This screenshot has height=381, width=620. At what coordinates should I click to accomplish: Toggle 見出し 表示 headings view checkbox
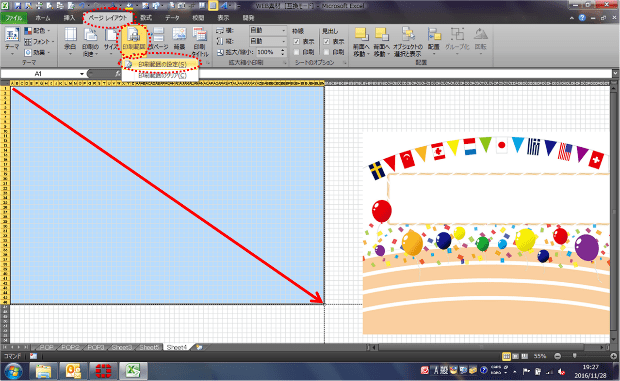(x=327, y=41)
